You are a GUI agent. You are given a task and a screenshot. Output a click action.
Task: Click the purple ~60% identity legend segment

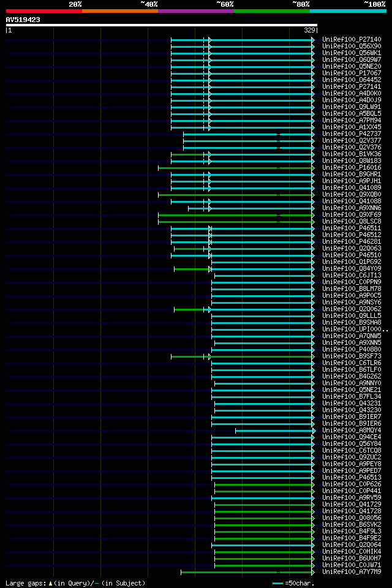point(196,11)
